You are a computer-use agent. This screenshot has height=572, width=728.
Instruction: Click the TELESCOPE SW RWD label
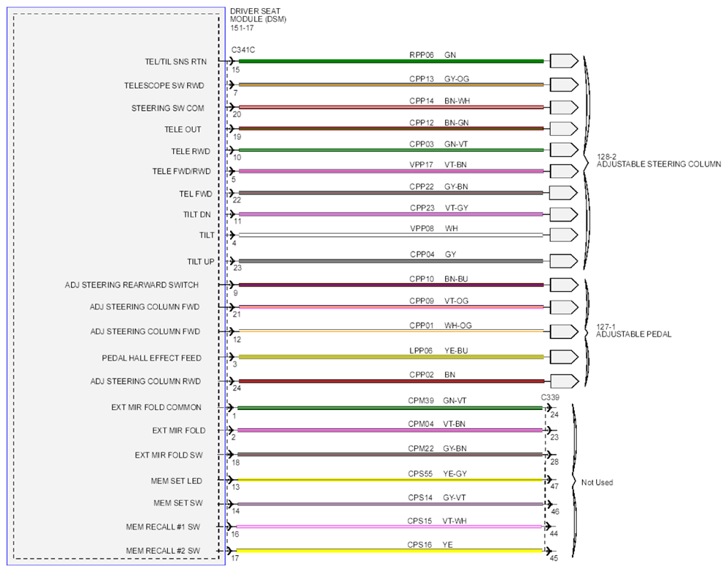click(x=164, y=85)
